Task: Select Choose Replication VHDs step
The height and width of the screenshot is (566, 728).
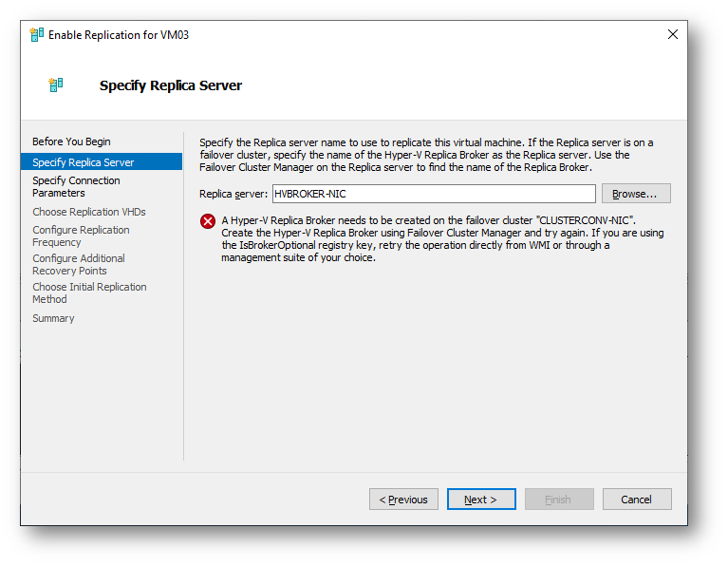Action: [x=89, y=212]
